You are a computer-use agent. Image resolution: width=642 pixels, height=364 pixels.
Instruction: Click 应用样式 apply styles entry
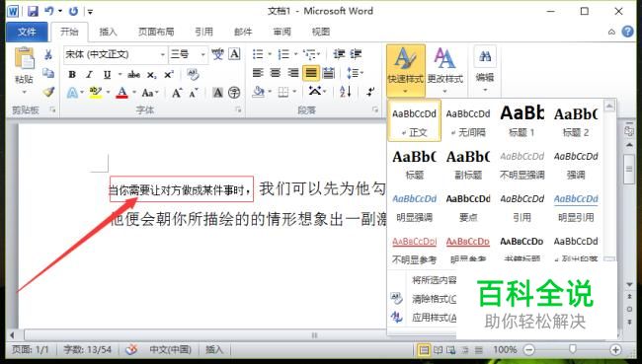424,317
